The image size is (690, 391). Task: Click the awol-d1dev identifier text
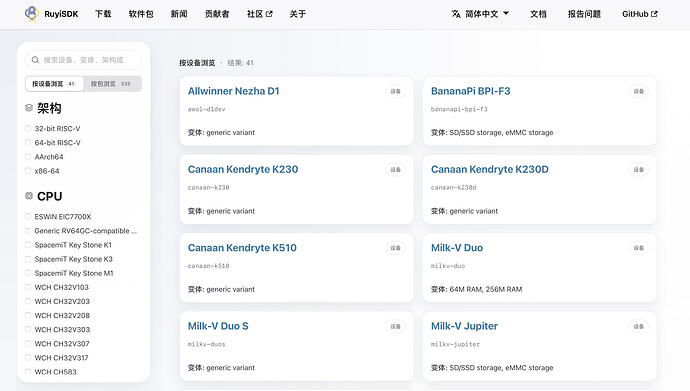pos(206,109)
